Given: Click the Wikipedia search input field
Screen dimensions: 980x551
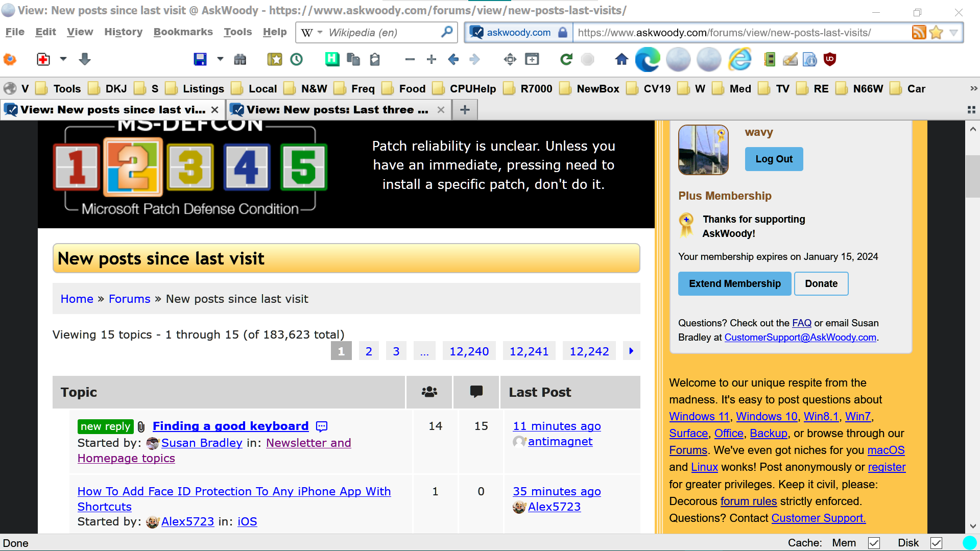Looking at the screenshot, I should 383,33.
